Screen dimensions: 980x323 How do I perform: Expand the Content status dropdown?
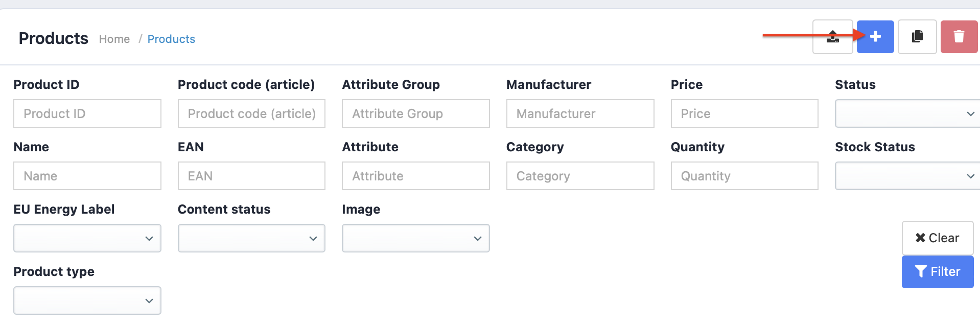pos(251,238)
